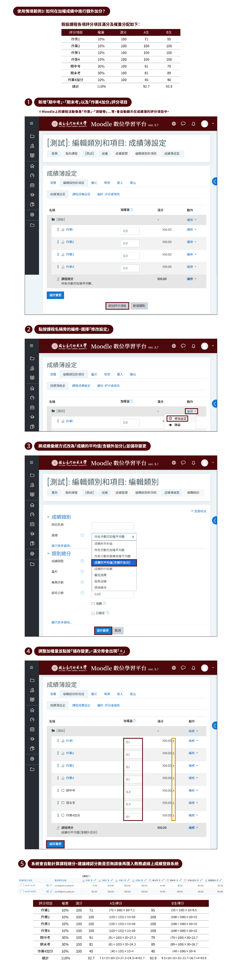Viewport: 242px width, 980px height.
Task: Open the user avatar menu in step 1 header
Action: [205, 124]
